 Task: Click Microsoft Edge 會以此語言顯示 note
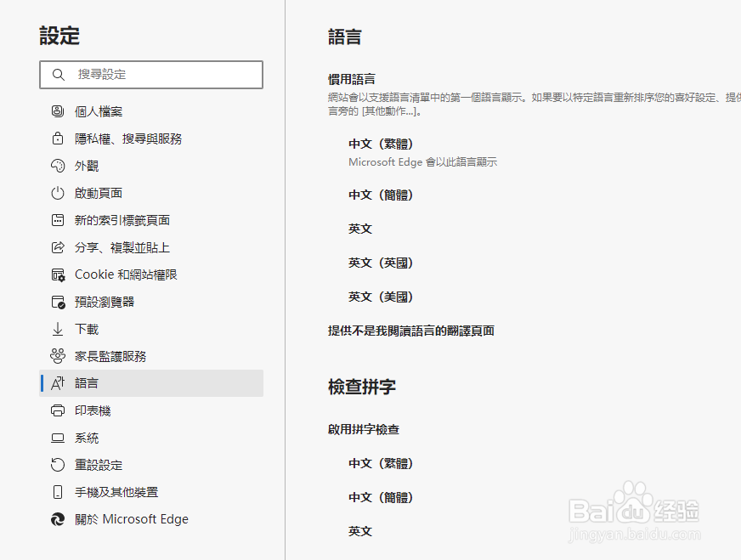[x=423, y=162]
